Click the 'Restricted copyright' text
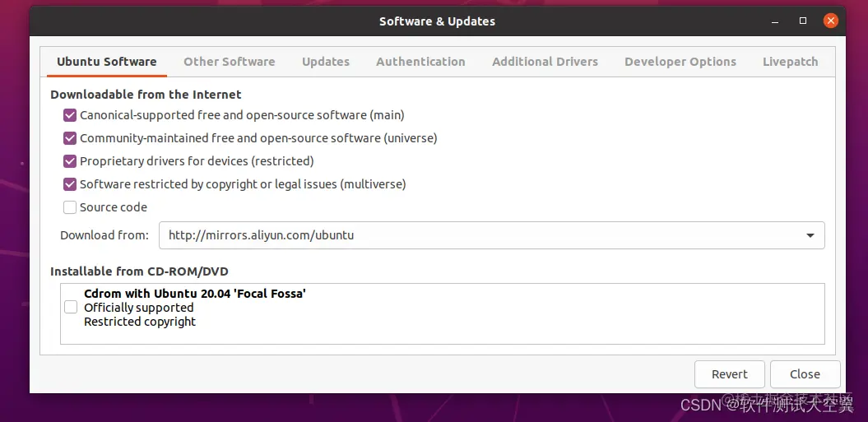The image size is (868, 422). click(x=140, y=322)
